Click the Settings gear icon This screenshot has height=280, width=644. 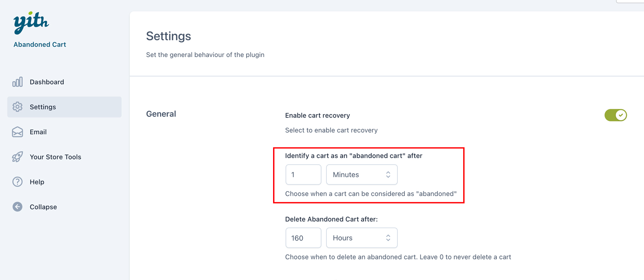pos(17,107)
